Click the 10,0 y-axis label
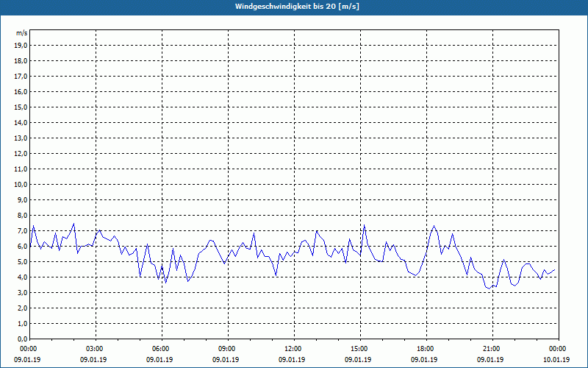Viewport: 588px width, 368px height. coord(21,185)
